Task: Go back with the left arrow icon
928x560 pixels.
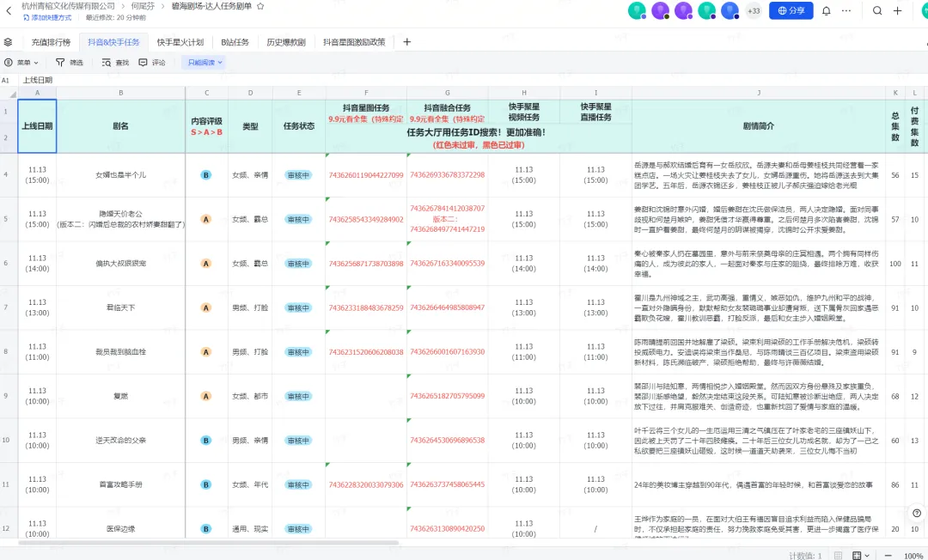Action: [9, 10]
